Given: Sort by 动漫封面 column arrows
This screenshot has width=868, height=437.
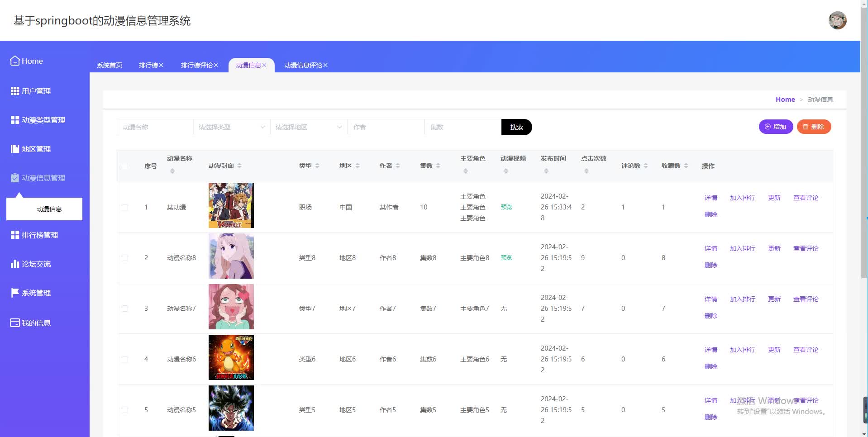Looking at the screenshot, I should coord(239,166).
